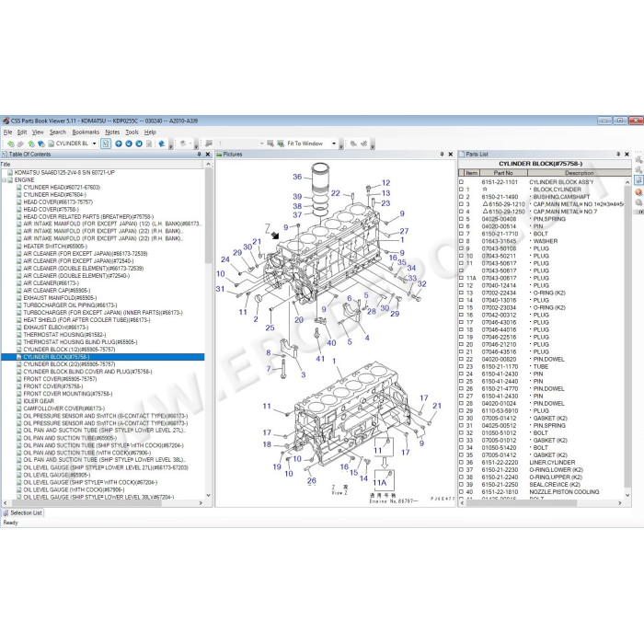Check the box for item 32 BOLT 01050-51012
This screenshot has height=644, width=644.
[461, 433]
